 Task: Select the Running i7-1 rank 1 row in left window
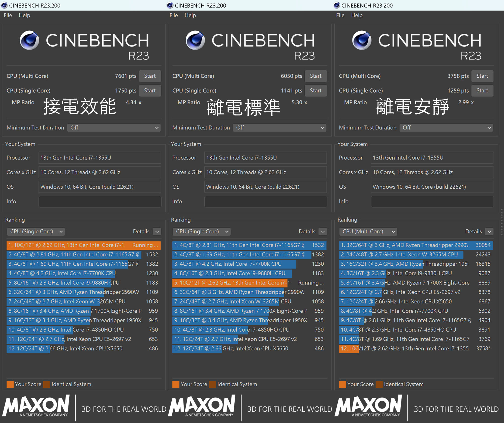pos(84,245)
